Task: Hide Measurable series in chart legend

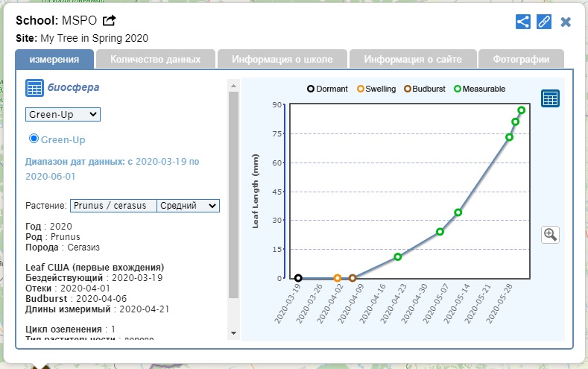Action: pos(479,89)
